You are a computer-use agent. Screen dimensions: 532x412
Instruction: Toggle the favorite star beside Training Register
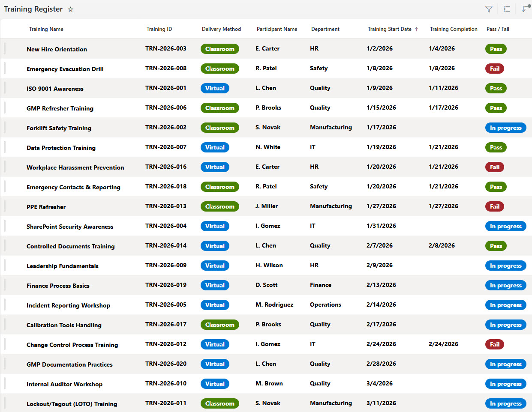(x=70, y=9)
